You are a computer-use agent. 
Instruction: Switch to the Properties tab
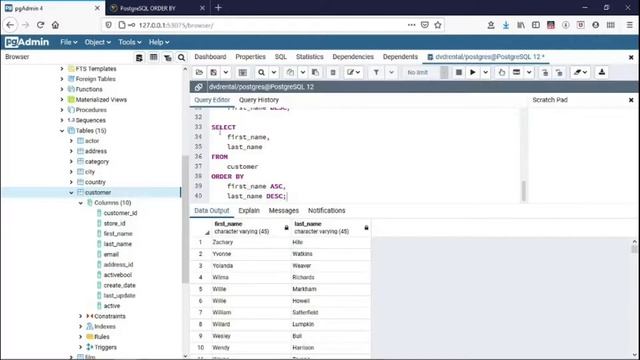(x=251, y=57)
